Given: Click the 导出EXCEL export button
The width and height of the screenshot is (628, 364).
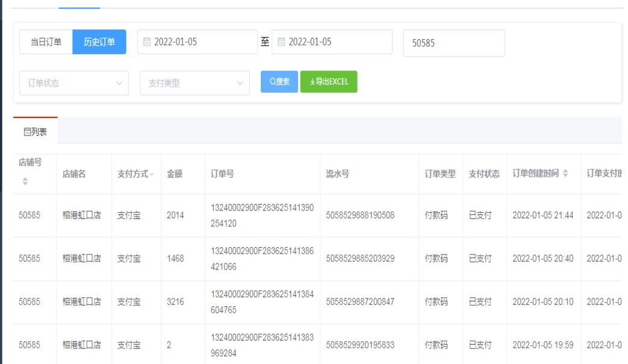Looking at the screenshot, I should point(329,82).
